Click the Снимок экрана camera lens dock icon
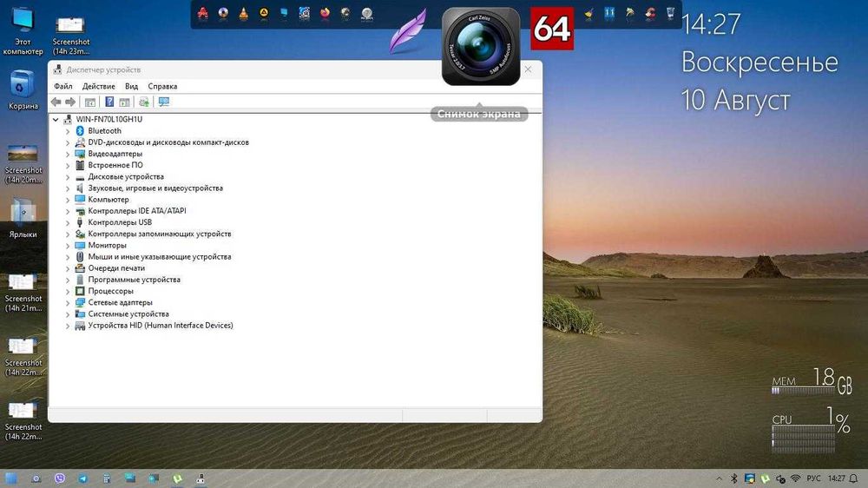The width and height of the screenshot is (868, 488). point(481,47)
